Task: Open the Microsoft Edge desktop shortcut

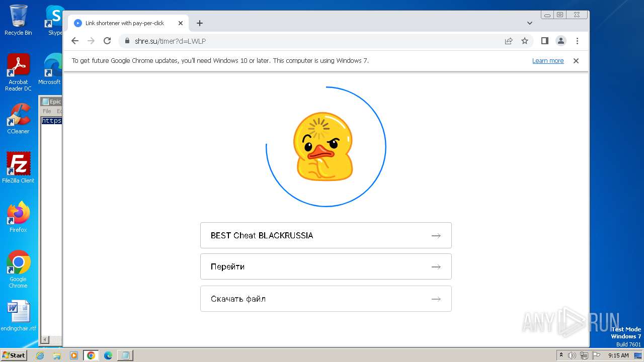Action: point(50,69)
